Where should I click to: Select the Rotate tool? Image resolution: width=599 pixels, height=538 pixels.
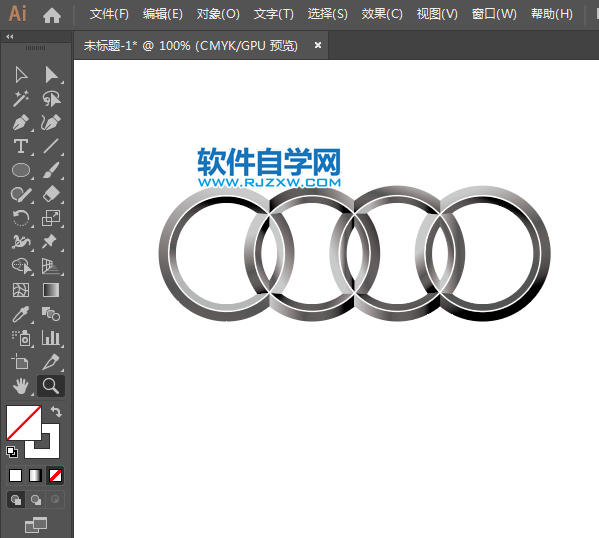(x=21, y=218)
